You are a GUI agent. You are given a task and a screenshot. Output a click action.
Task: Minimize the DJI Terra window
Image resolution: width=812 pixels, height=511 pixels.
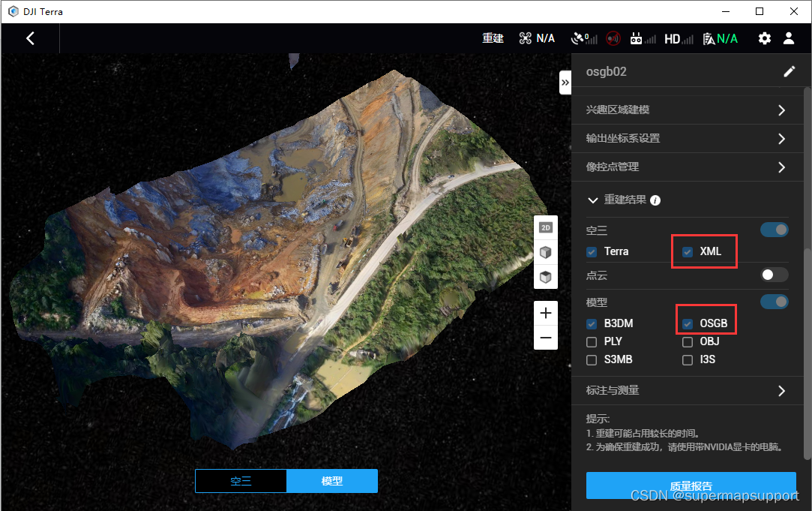pyautogui.click(x=726, y=11)
